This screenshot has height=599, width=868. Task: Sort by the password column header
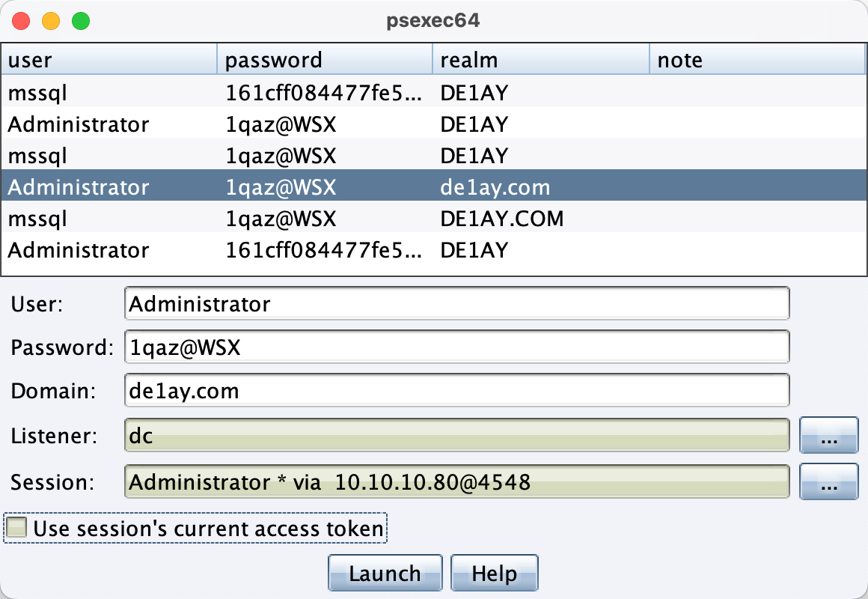(x=324, y=60)
